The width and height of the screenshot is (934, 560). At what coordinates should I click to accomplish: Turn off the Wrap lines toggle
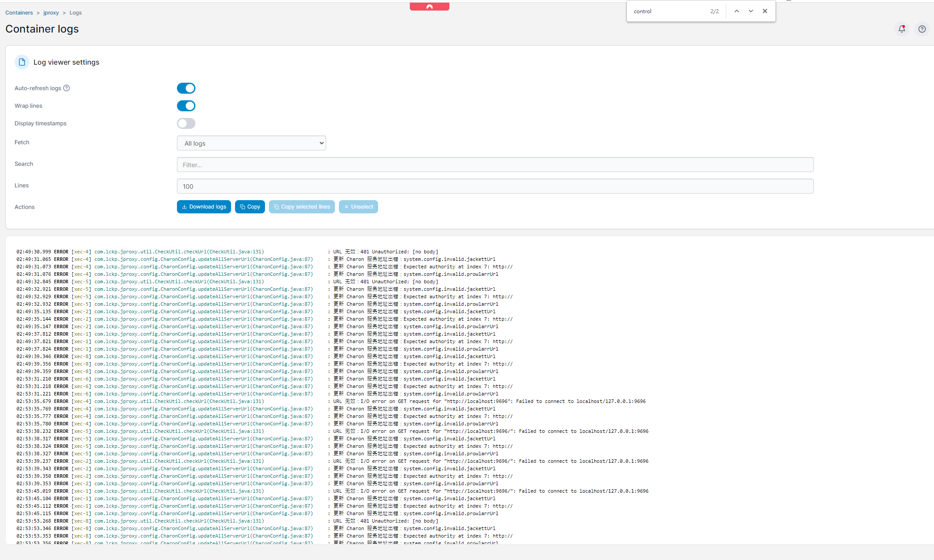pos(186,106)
